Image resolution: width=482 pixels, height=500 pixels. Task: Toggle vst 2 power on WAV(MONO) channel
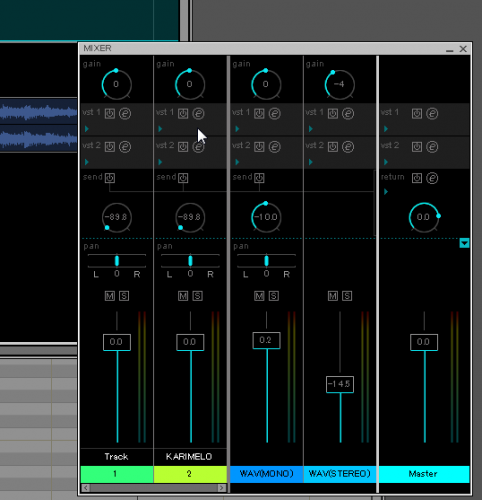259,147
